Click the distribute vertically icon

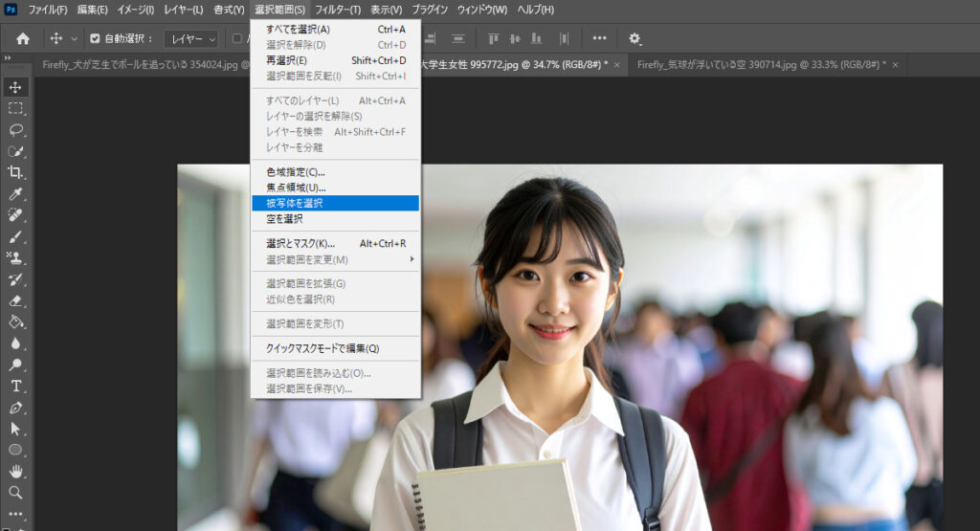coord(458,38)
